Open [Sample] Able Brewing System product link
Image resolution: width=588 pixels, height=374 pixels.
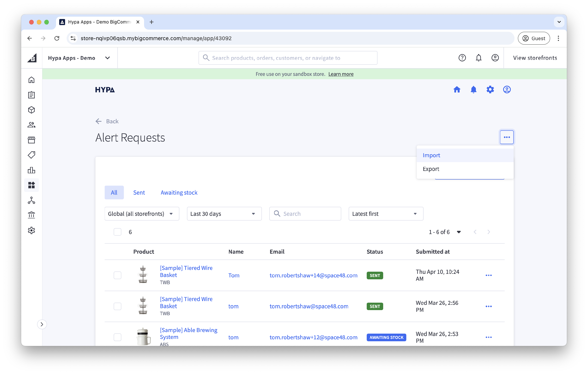tap(189, 333)
